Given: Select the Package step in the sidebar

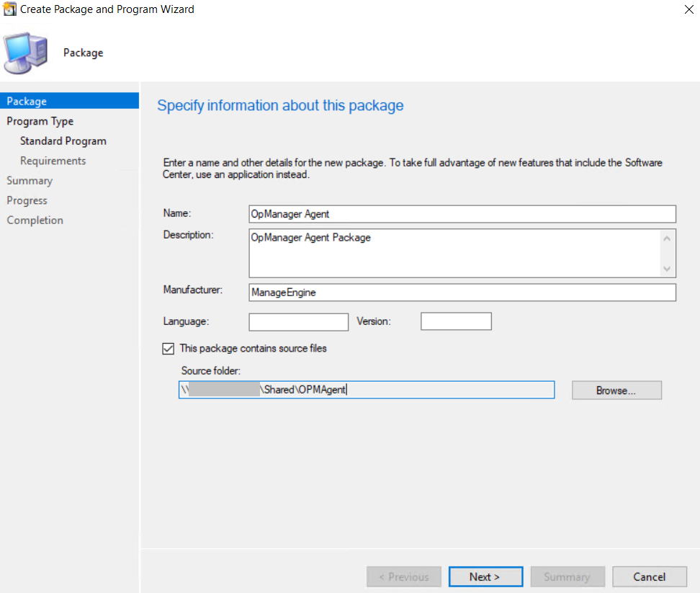Looking at the screenshot, I should 29,101.
